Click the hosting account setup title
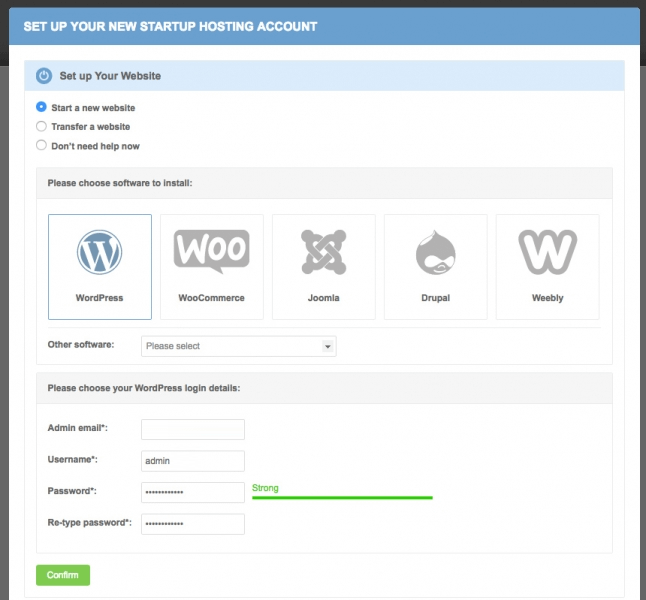The height and width of the screenshot is (600, 646). pos(170,26)
